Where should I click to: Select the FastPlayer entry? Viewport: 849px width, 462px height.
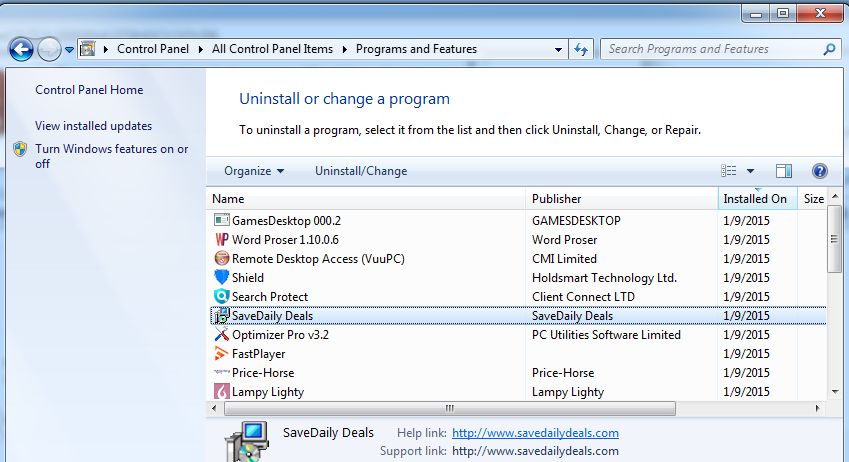(x=258, y=354)
